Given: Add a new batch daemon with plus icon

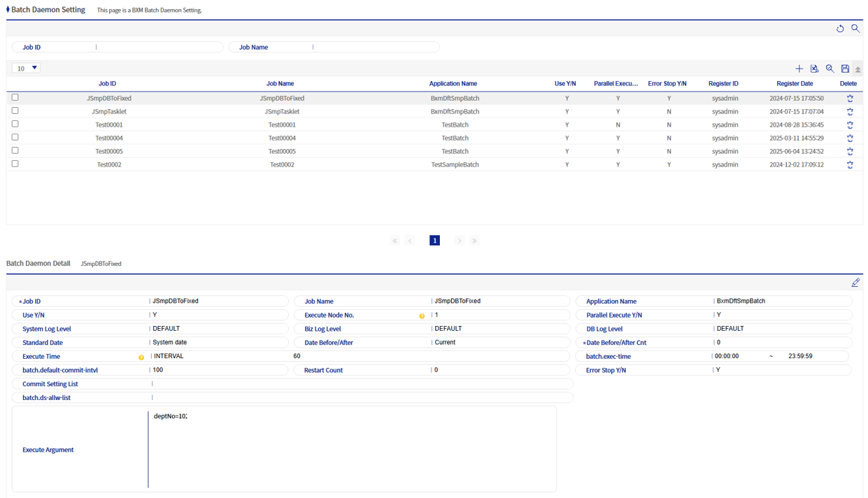Looking at the screenshot, I should 799,69.
